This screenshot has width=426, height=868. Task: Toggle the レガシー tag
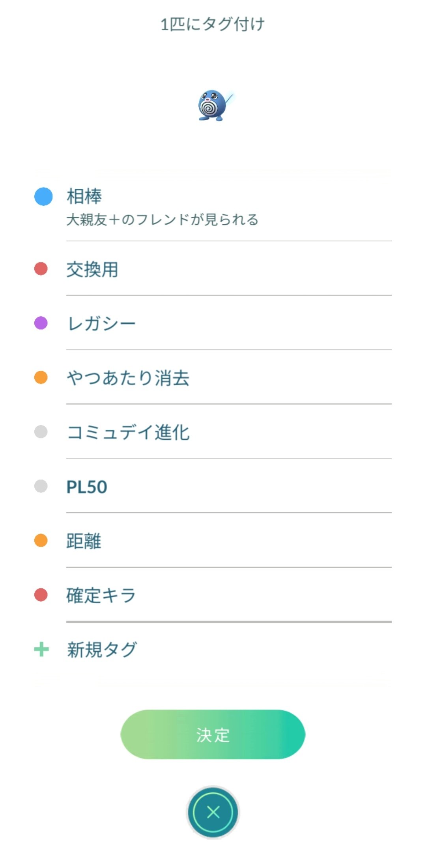[x=101, y=324]
